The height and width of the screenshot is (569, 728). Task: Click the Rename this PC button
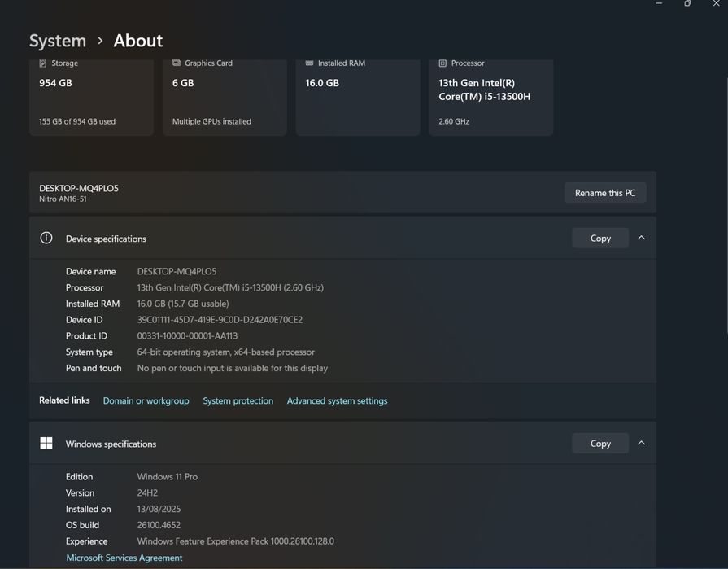605,193
